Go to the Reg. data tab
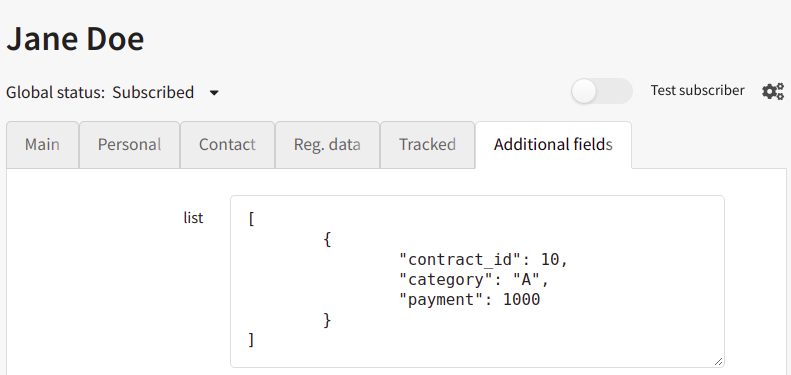This screenshot has height=375, width=791. pyautogui.click(x=327, y=145)
